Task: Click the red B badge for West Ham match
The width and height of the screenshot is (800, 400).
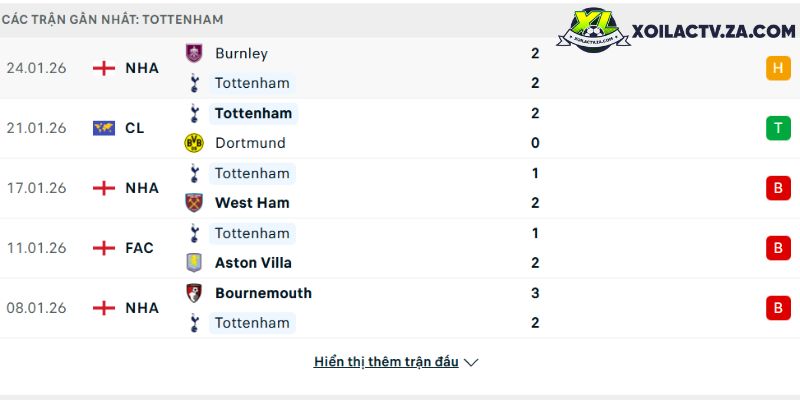Action: click(777, 188)
